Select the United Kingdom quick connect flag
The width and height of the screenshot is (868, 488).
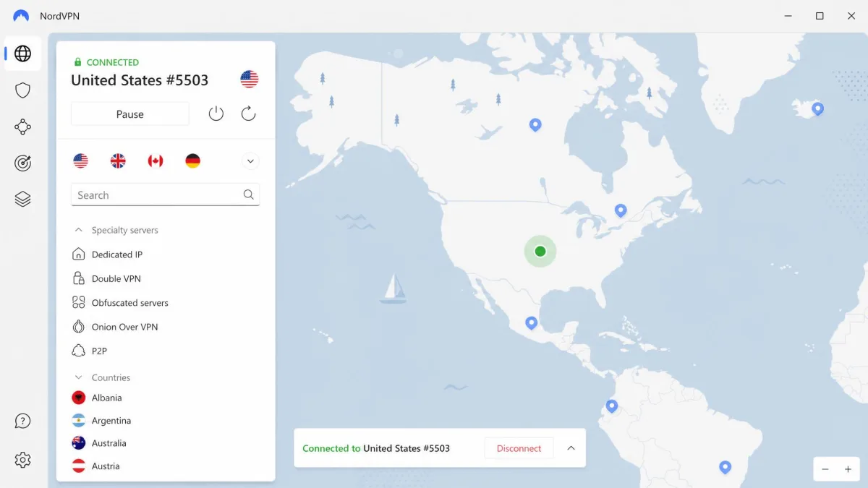click(x=118, y=161)
